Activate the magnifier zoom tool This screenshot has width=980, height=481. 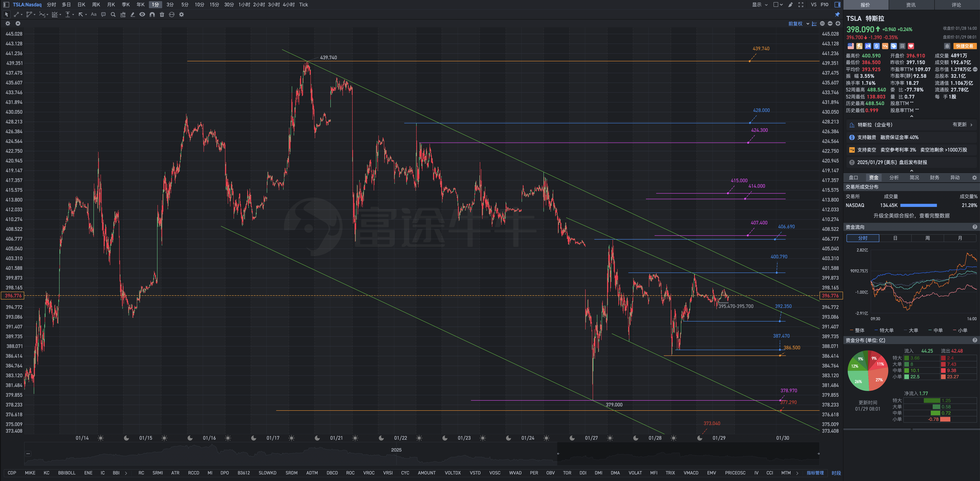pos(113,14)
